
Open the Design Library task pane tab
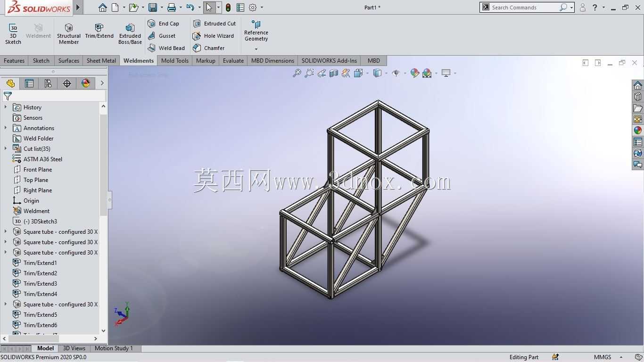click(638, 97)
